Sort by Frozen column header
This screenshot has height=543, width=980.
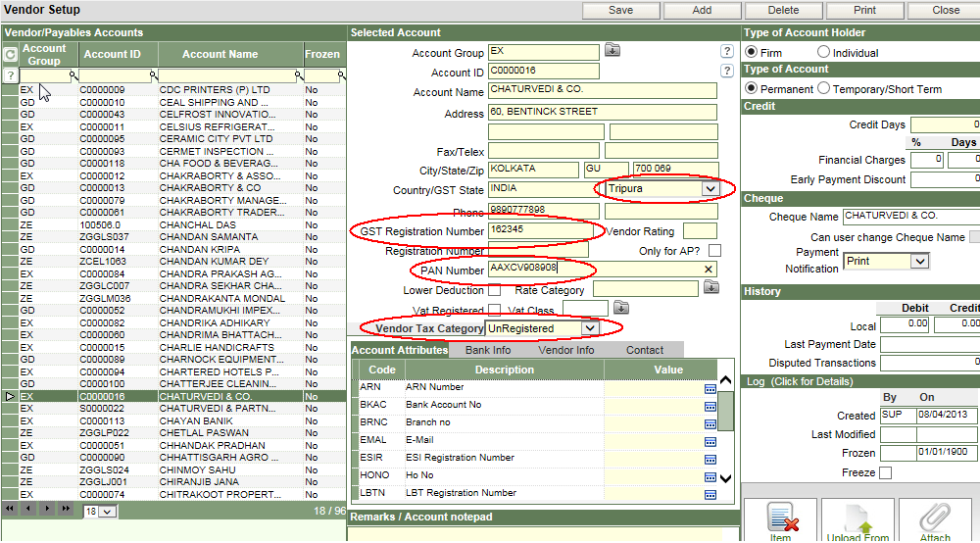[x=322, y=54]
